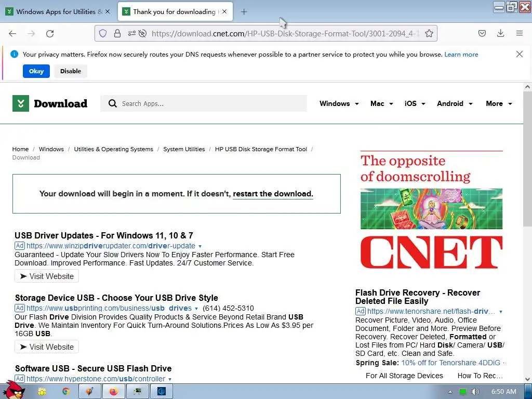The width and height of the screenshot is (532, 399).
Task: Open Firefox from the taskbar
Action: pos(113,392)
